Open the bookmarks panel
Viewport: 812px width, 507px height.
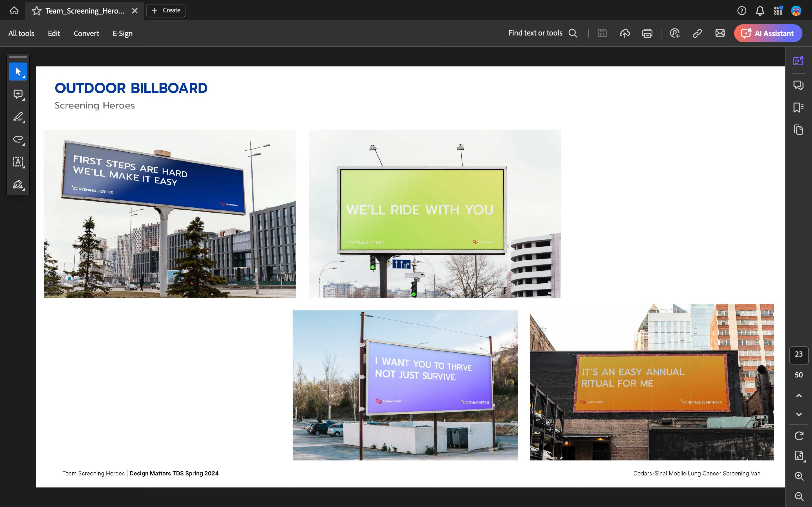(x=798, y=108)
